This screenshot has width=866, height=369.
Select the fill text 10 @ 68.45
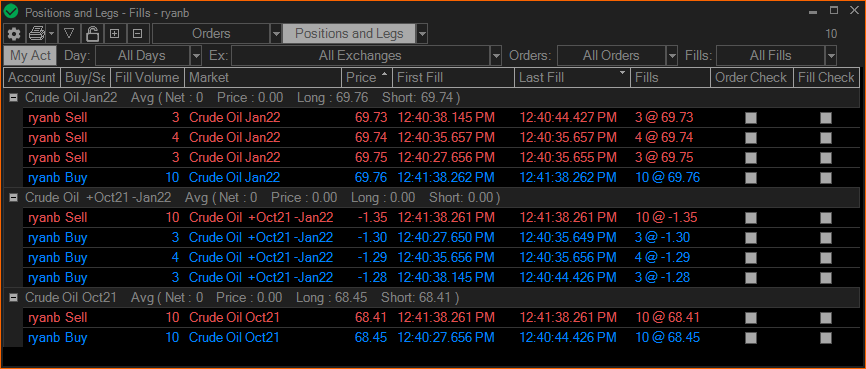click(x=667, y=338)
